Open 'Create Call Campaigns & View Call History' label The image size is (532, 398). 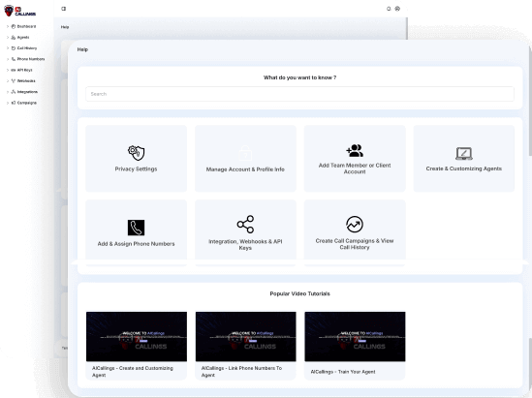[355, 244]
